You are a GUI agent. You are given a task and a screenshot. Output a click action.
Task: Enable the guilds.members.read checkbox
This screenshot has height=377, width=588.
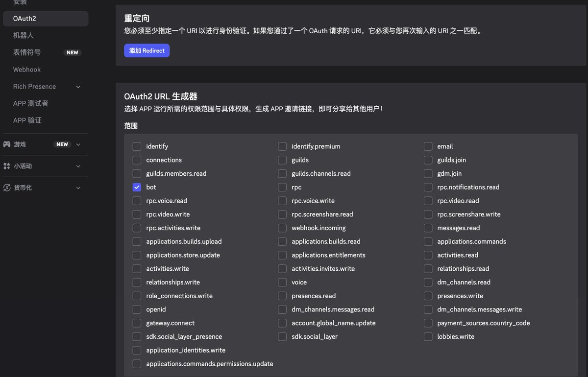[137, 173]
